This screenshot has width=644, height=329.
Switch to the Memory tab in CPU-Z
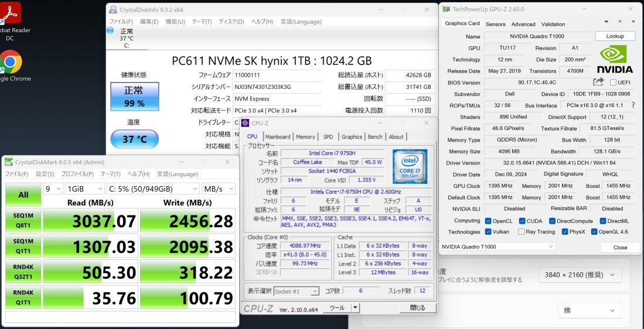[x=305, y=136]
